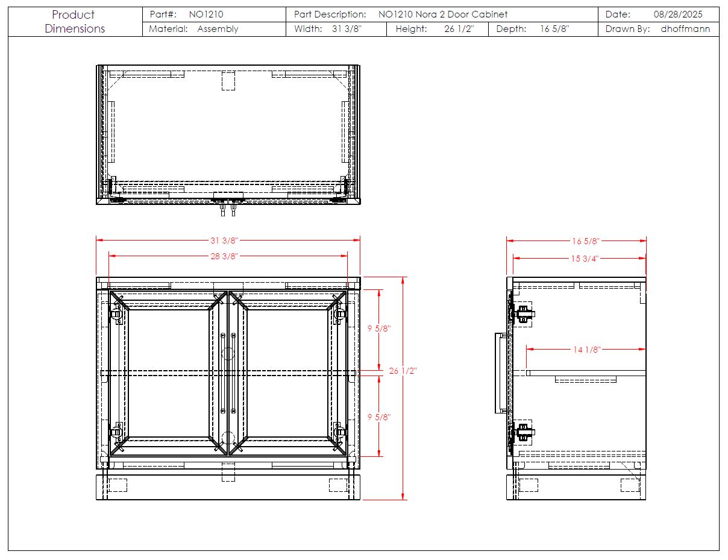This screenshot has height=560, width=728.
Task: Click the 26 1/2" overall height dimension
Action: 403,371
